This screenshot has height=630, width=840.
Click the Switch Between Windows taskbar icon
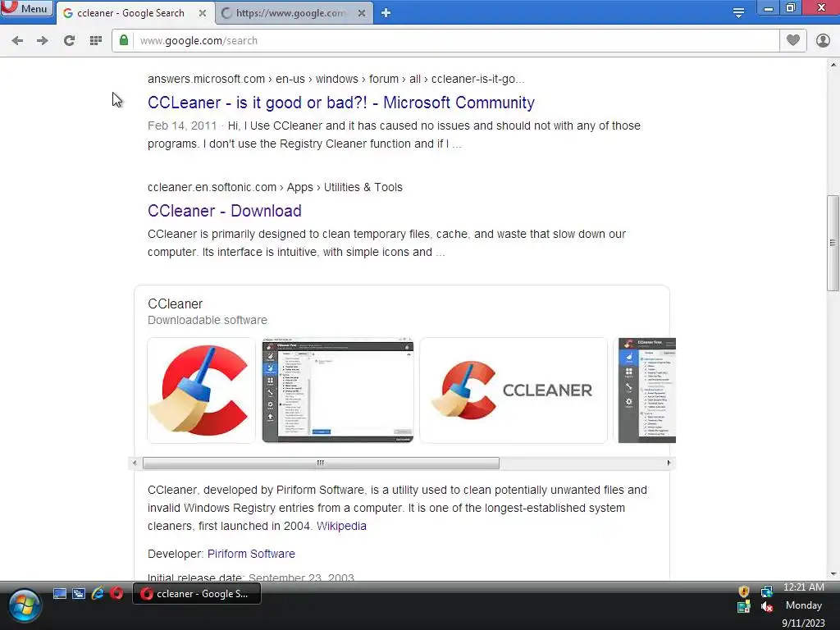79,594
